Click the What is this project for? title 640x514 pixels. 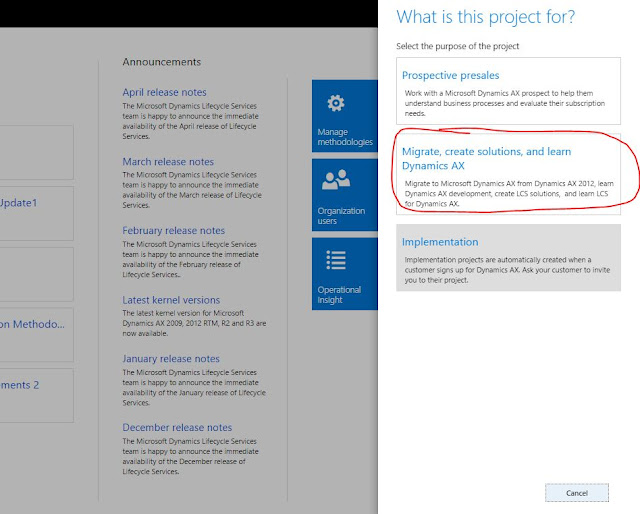[x=485, y=17]
